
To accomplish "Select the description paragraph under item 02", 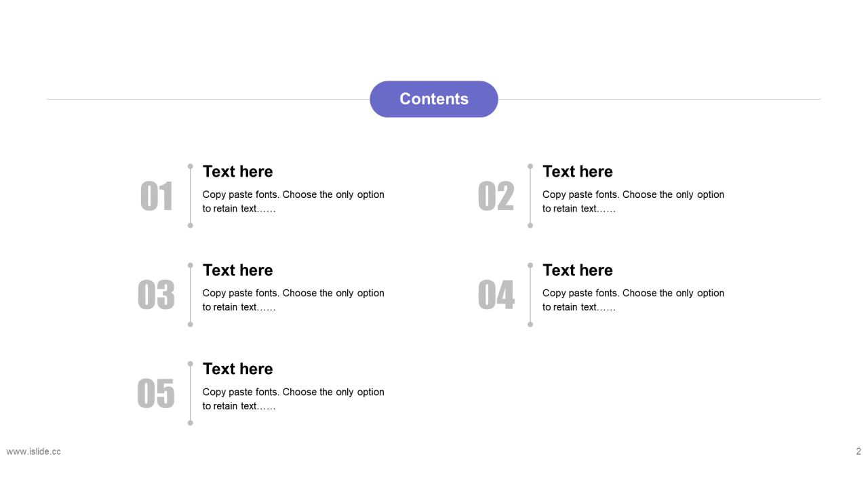I will pyautogui.click(x=633, y=201).
